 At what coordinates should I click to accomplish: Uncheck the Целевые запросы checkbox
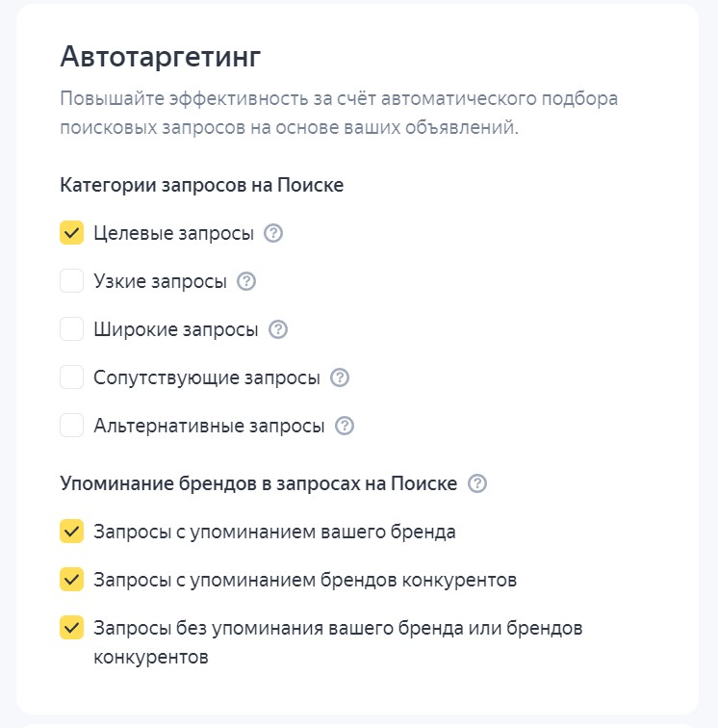(71, 233)
